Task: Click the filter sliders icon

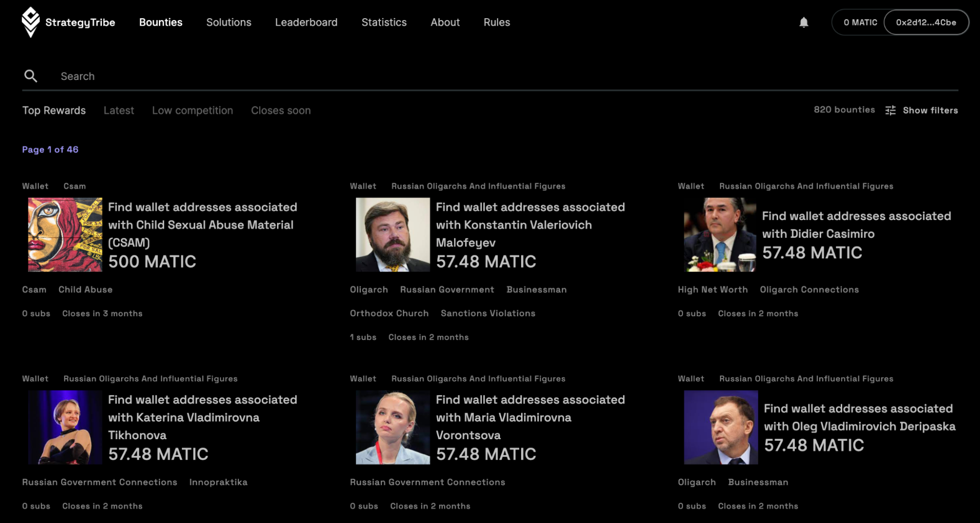Action: pyautogui.click(x=890, y=110)
